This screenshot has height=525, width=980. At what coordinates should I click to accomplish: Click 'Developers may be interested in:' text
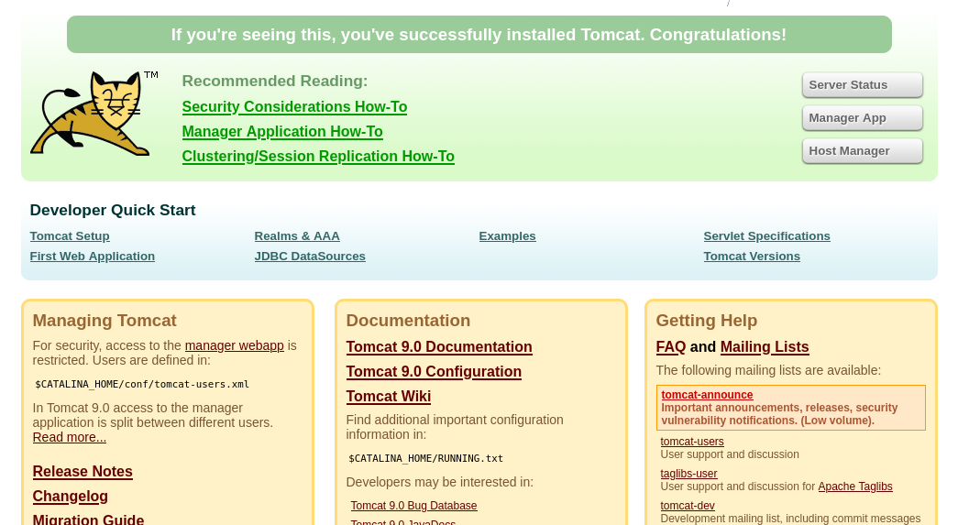coord(440,483)
